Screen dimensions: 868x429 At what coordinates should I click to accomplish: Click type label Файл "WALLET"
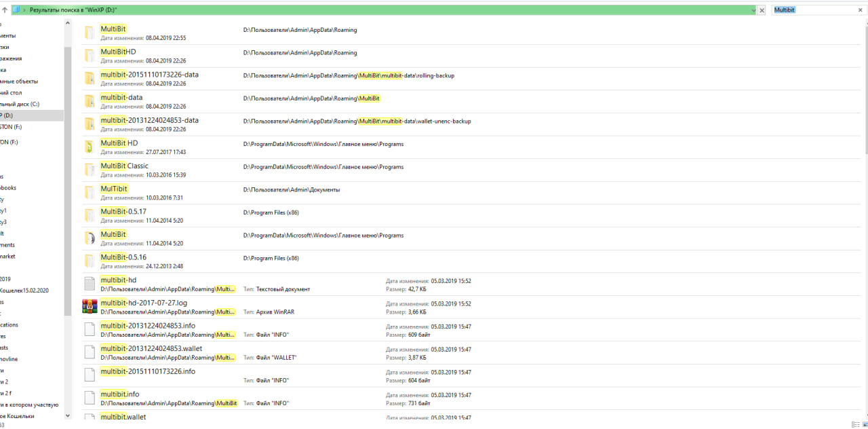click(276, 357)
